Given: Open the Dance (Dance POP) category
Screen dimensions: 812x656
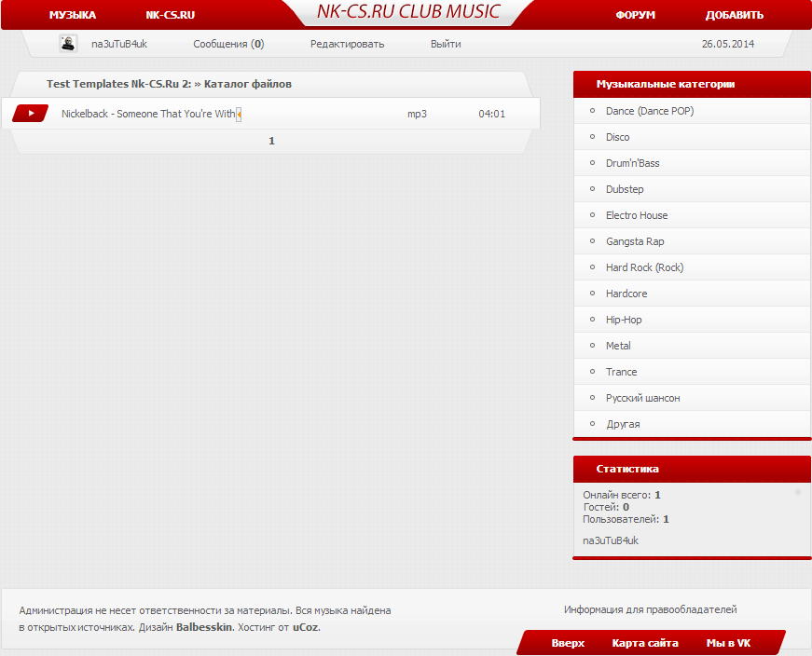Looking at the screenshot, I should click(650, 111).
